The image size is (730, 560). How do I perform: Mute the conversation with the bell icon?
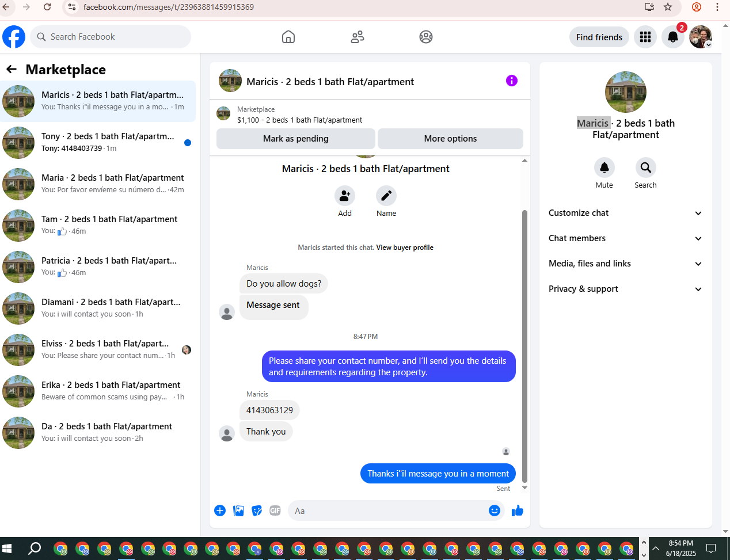(604, 167)
